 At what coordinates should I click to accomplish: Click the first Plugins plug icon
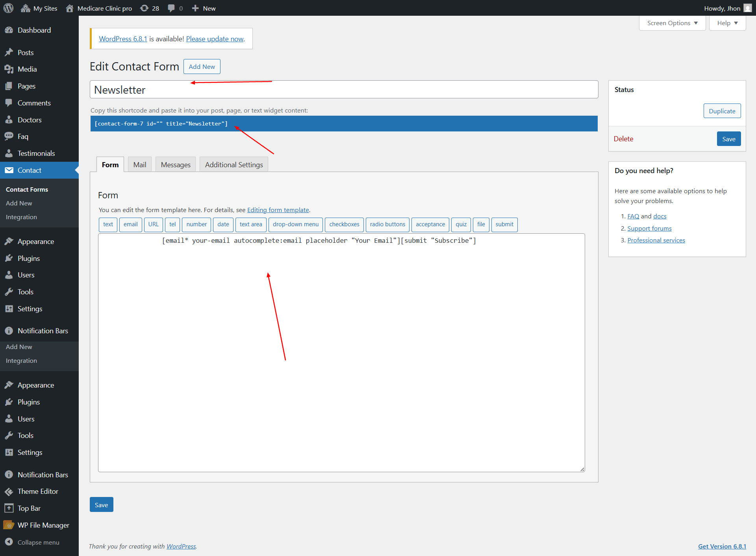click(x=9, y=259)
